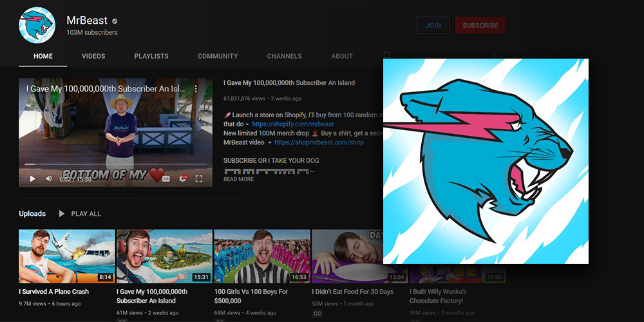This screenshot has height=322, width=644.
Task: Open the 100 Girls Vs 100 Boys thumbnail
Action: pyautogui.click(x=262, y=256)
